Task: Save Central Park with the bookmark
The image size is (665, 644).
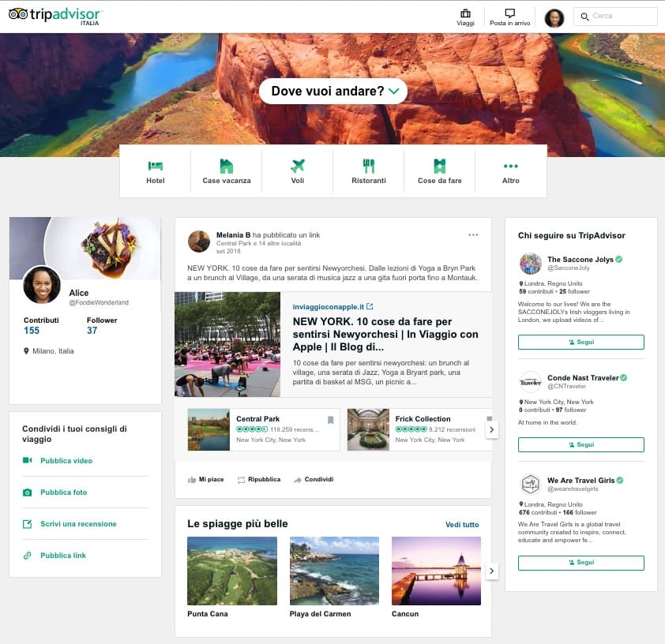Action: [x=331, y=420]
